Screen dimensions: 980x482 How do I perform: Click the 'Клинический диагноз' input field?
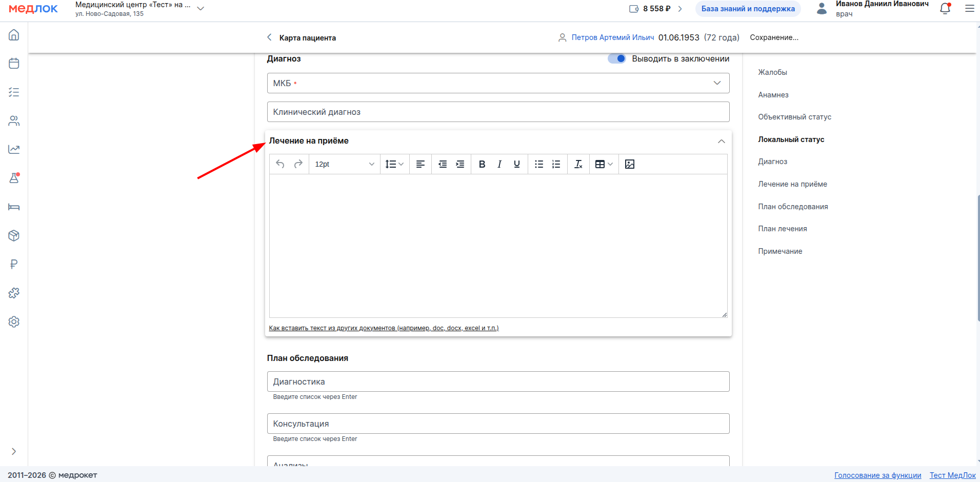(498, 112)
